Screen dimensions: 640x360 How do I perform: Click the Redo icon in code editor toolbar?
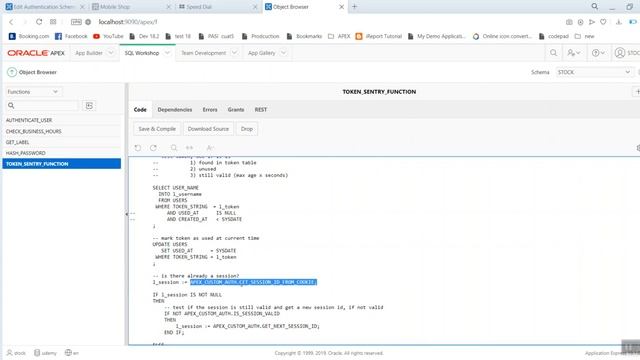tap(153, 148)
